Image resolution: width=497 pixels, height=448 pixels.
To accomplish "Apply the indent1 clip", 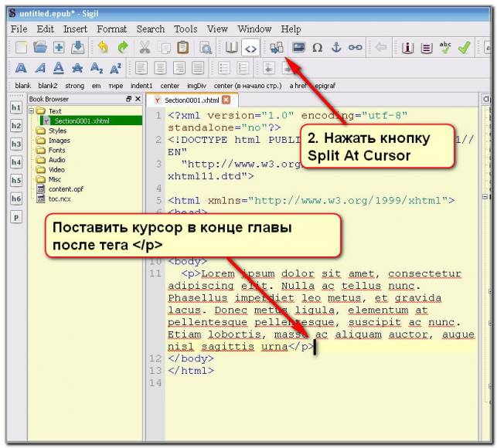I will pos(141,86).
